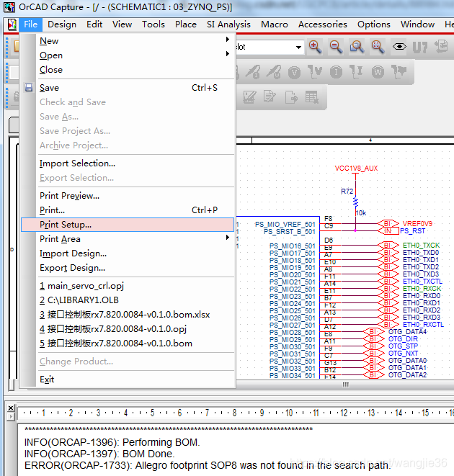
Task: Open the Edit menu
Action: click(x=94, y=24)
